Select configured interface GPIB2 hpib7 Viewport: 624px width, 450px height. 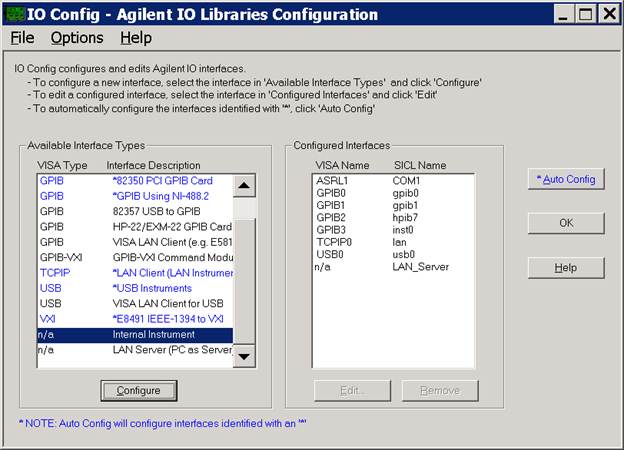[x=393, y=218]
